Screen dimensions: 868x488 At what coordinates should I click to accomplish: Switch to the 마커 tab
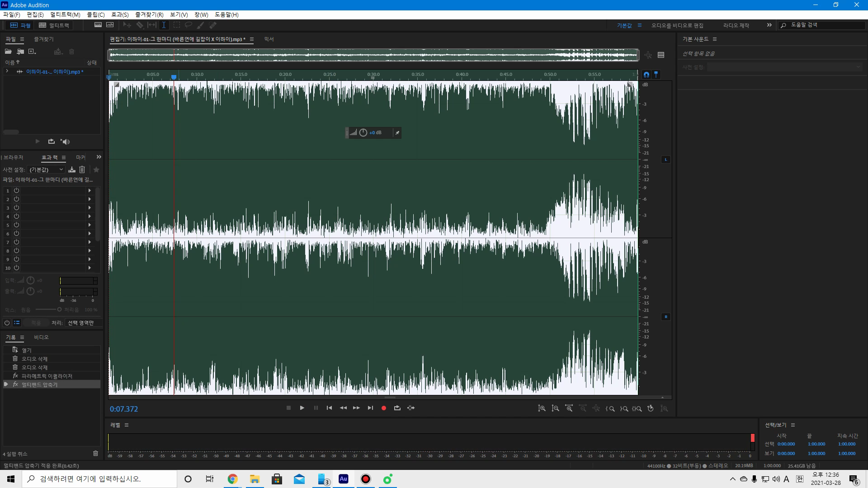click(80, 157)
